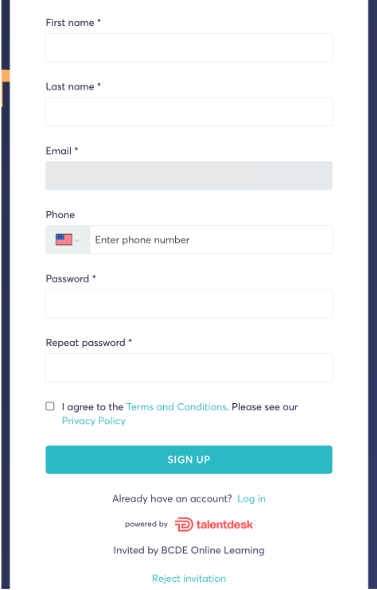Click the US flag country icon
The image size is (377, 590).
tap(64, 240)
